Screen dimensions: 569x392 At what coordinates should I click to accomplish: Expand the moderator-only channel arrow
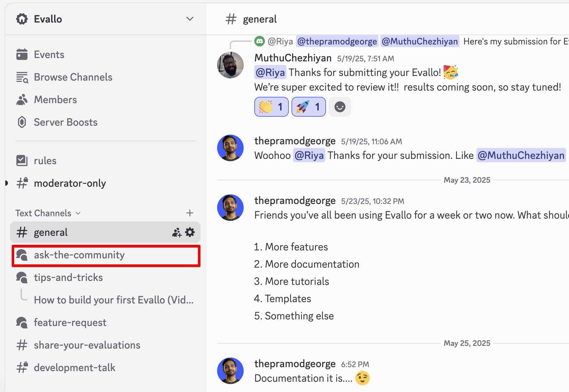7,183
